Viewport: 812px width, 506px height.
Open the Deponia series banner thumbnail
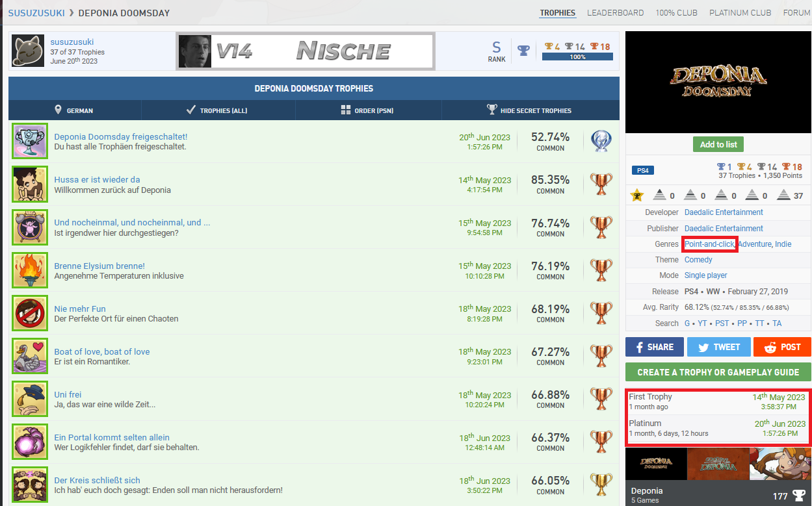718,464
